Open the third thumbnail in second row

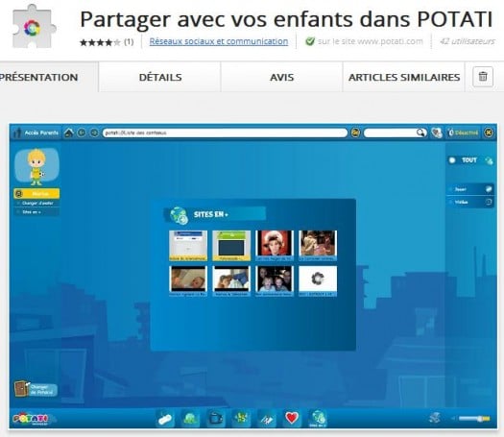275,280
